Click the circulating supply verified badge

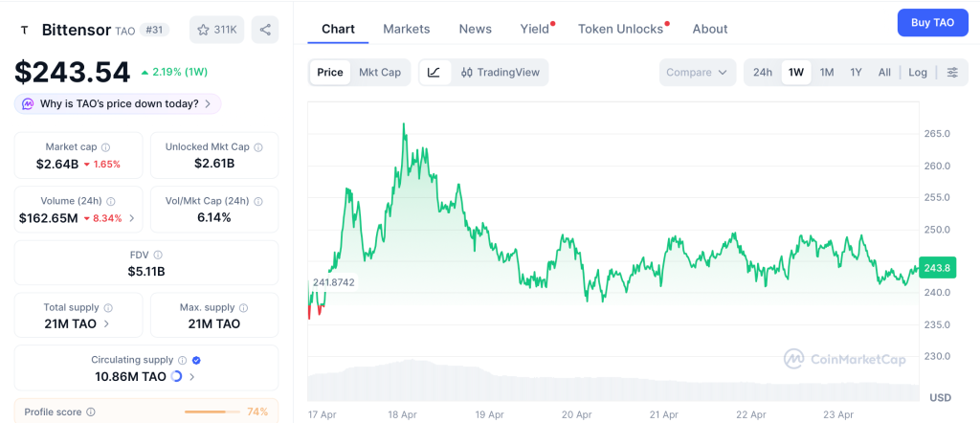pos(196,360)
